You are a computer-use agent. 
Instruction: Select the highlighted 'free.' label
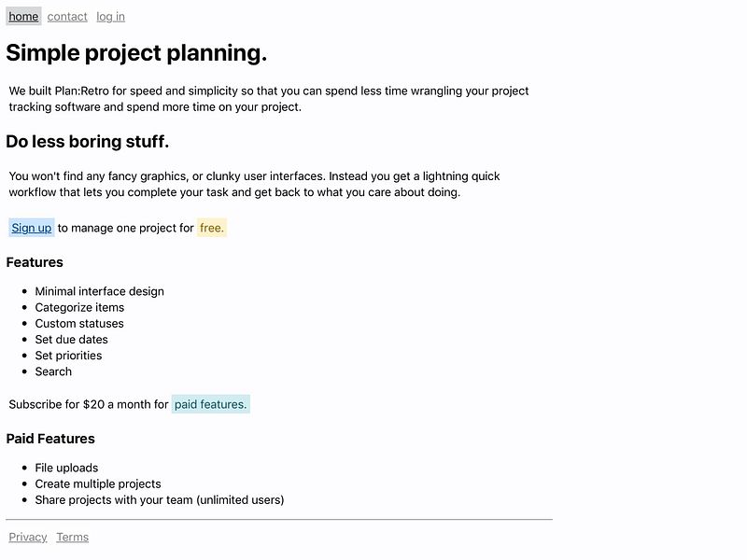212,228
